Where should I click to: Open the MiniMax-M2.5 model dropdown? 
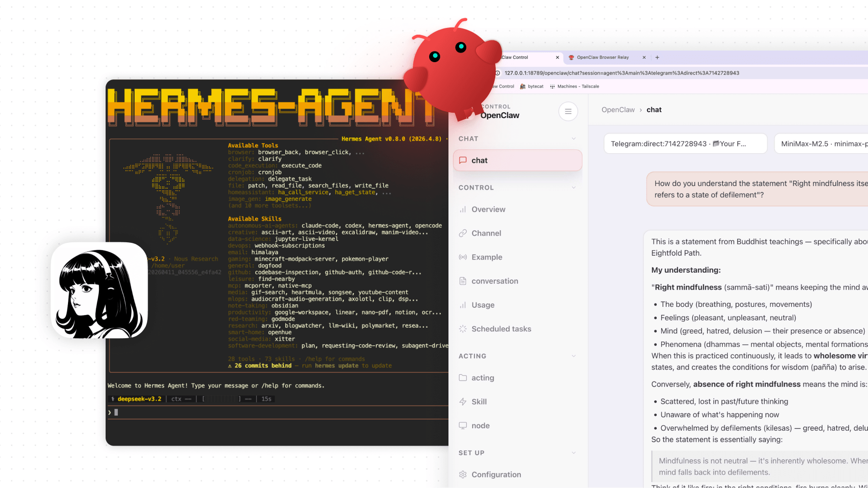tap(822, 144)
